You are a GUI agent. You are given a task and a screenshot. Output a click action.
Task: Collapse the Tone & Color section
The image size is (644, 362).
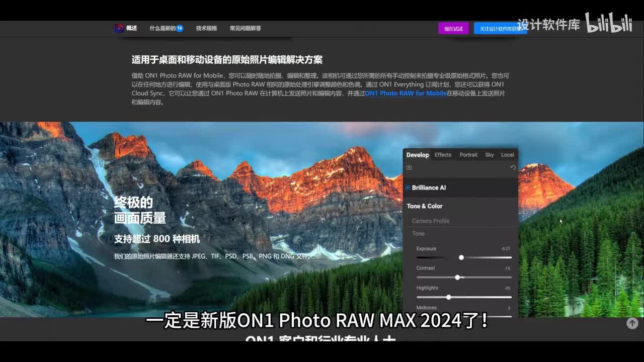(x=425, y=206)
